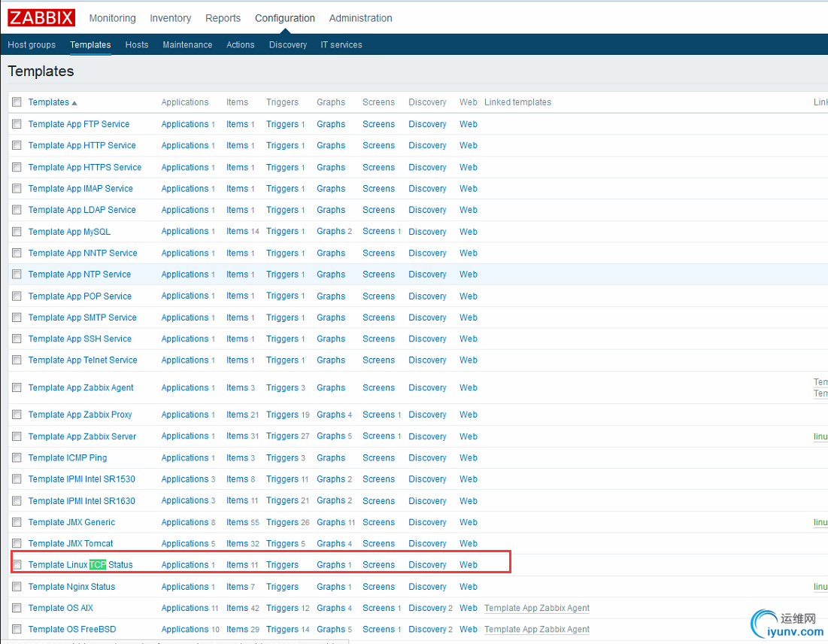Open Template App Zabbix Proxy

click(x=80, y=415)
